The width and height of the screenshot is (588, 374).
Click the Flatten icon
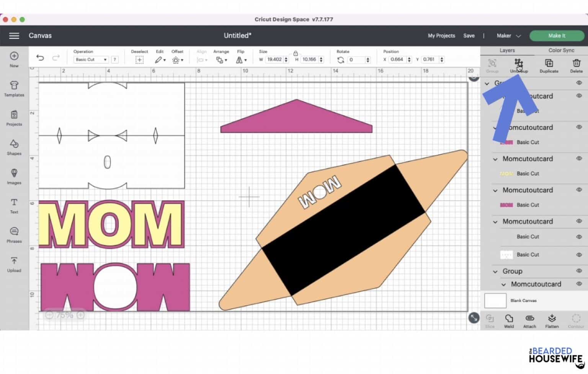(x=552, y=320)
